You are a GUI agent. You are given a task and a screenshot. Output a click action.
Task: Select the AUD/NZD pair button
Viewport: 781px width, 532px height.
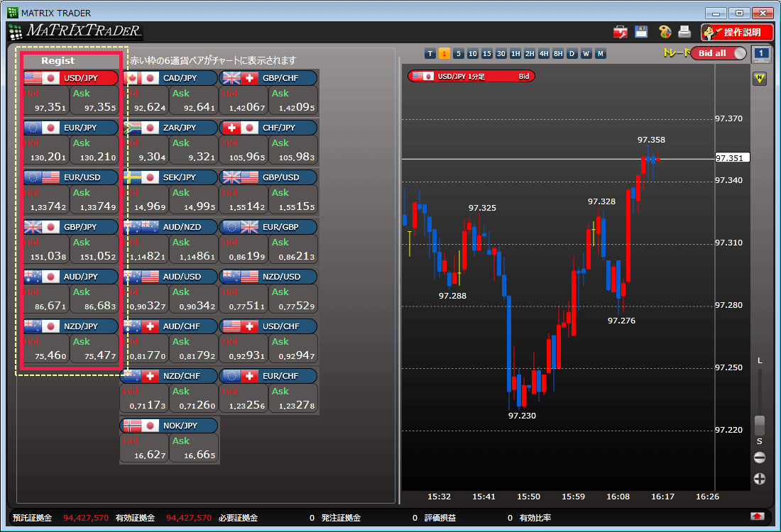(x=170, y=228)
